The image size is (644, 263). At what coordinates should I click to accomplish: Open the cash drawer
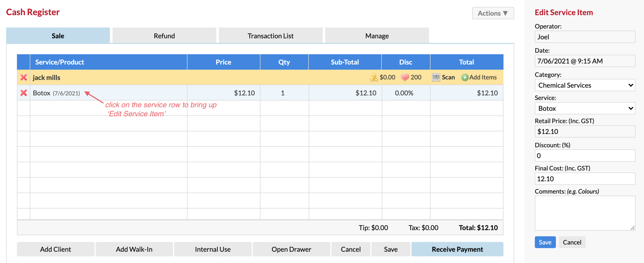pos(291,249)
